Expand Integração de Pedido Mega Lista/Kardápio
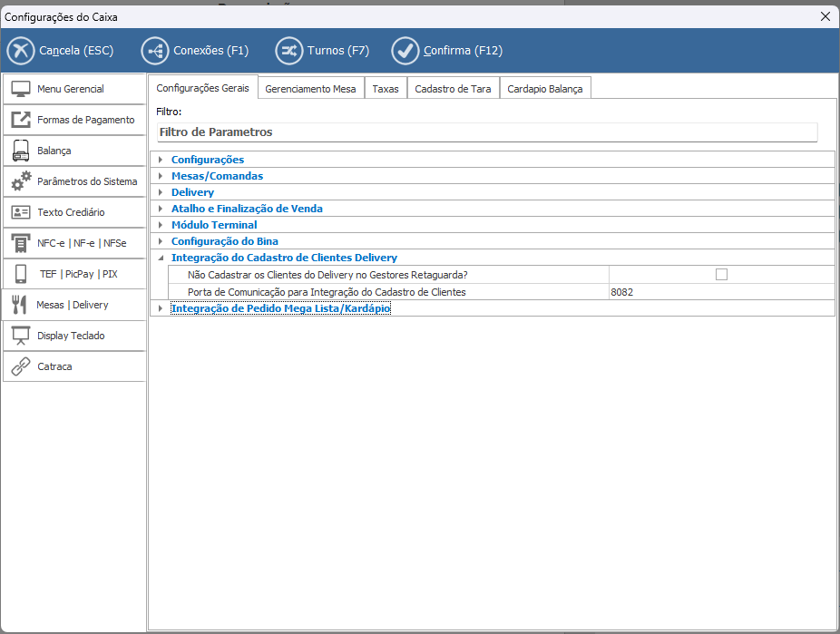This screenshot has height=634, width=840. pyautogui.click(x=161, y=308)
